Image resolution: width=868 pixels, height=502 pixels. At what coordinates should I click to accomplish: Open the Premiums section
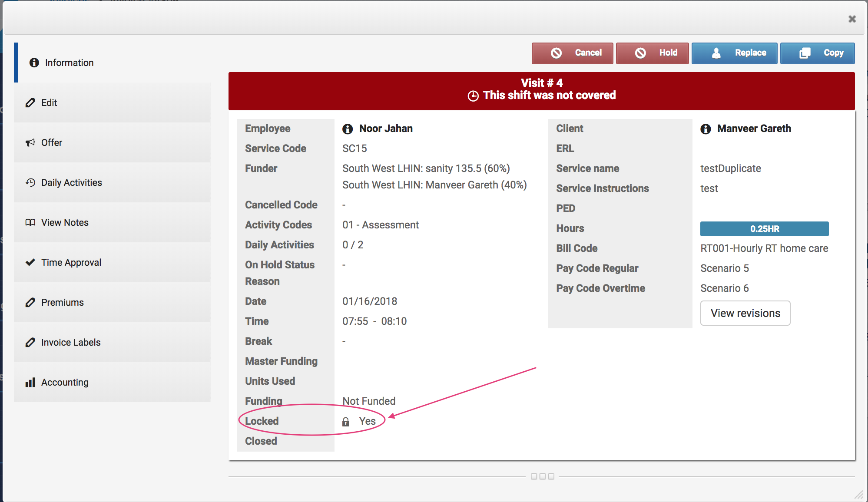pyautogui.click(x=62, y=303)
